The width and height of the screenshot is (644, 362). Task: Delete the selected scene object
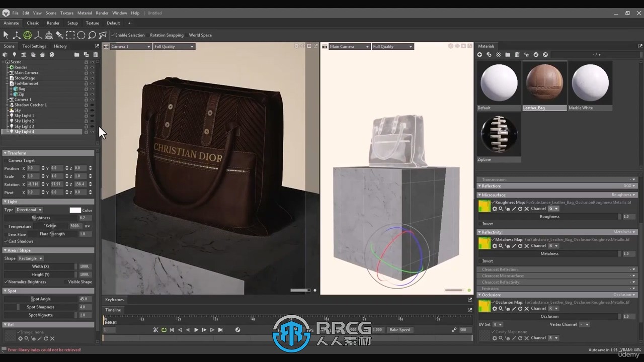[x=95, y=55]
